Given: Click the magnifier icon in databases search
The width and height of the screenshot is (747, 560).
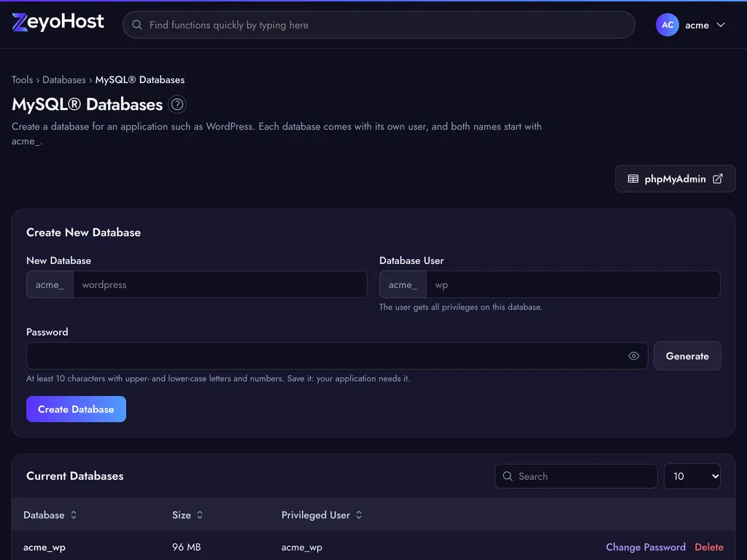Looking at the screenshot, I should coord(508,476).
